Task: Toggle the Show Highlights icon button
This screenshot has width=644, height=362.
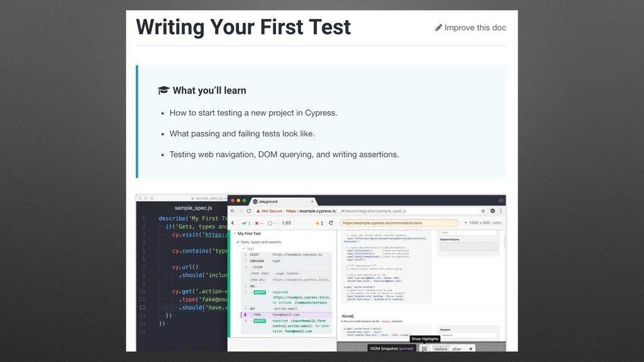Action: point(425,349)
